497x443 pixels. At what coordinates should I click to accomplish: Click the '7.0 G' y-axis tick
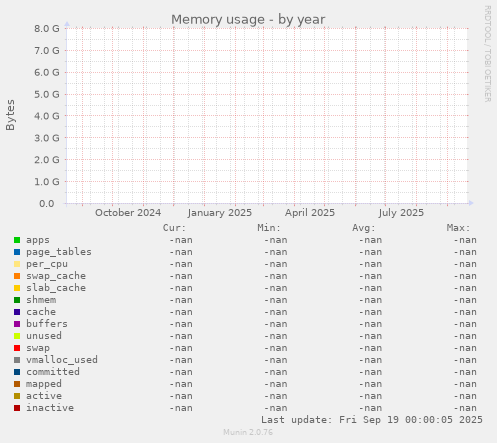coord(47,51)
